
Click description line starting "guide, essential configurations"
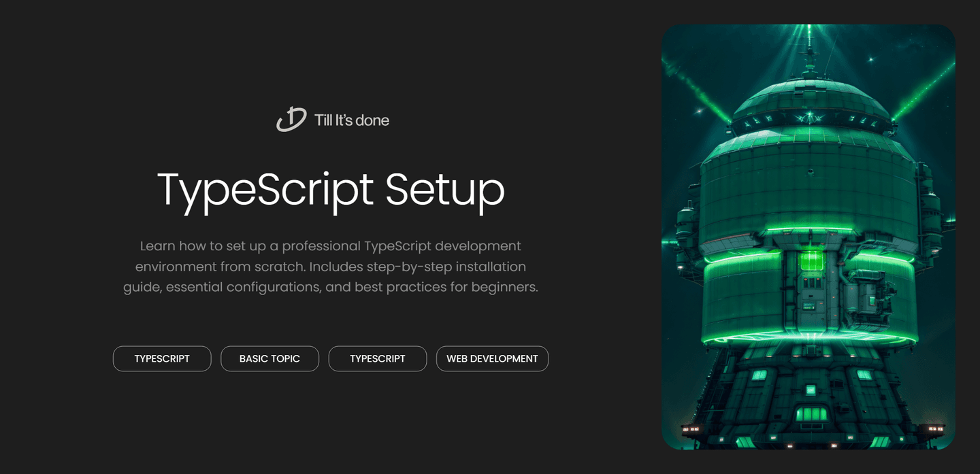(330, 287)
